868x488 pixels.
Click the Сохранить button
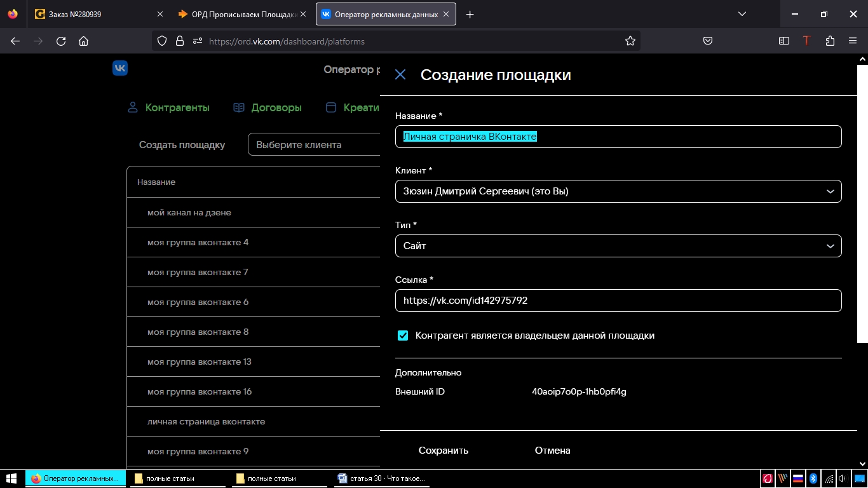click(x=444, y=451)
